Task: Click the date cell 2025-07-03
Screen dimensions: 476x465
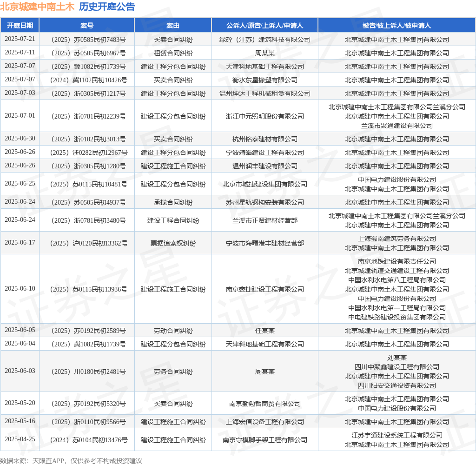Action: pyautogui.click(x=20, y=93)
